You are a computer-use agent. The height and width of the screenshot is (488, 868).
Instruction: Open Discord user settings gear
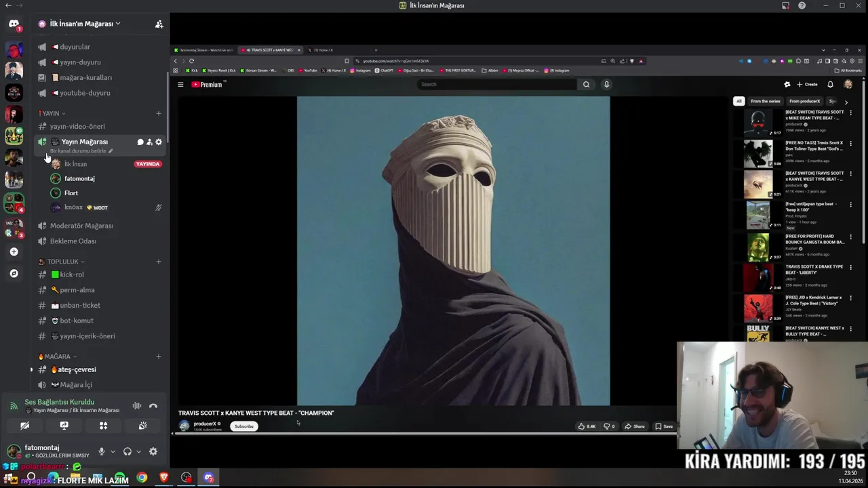(153, 451)
